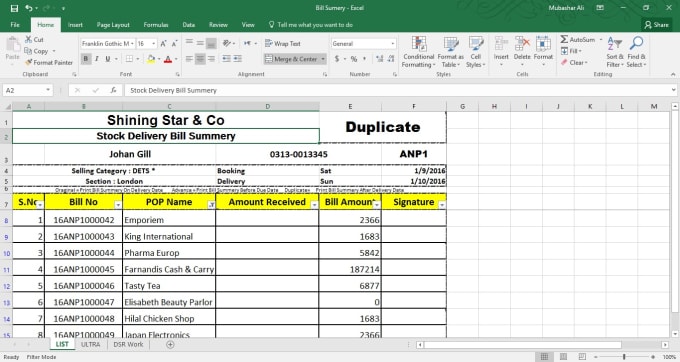The height and width of the screenshot is (362, 680).
Task: Toggle Wrap Text
Action: tap(283, 43)
